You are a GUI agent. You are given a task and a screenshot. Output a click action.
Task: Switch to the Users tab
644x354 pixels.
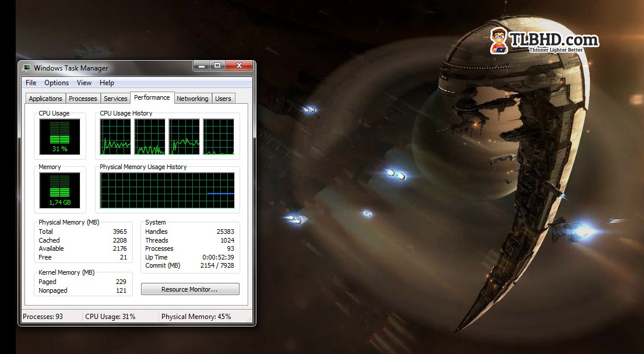[x=223, y=99]
